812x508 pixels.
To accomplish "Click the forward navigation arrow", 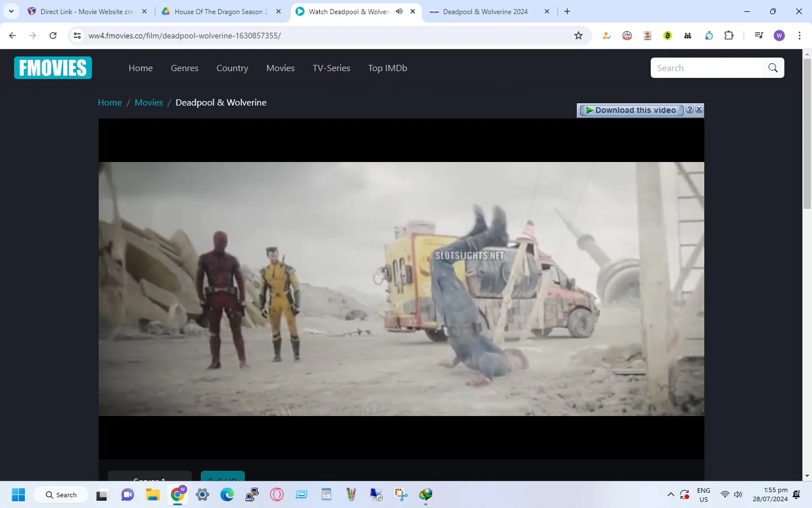I will tap(33, 36).
